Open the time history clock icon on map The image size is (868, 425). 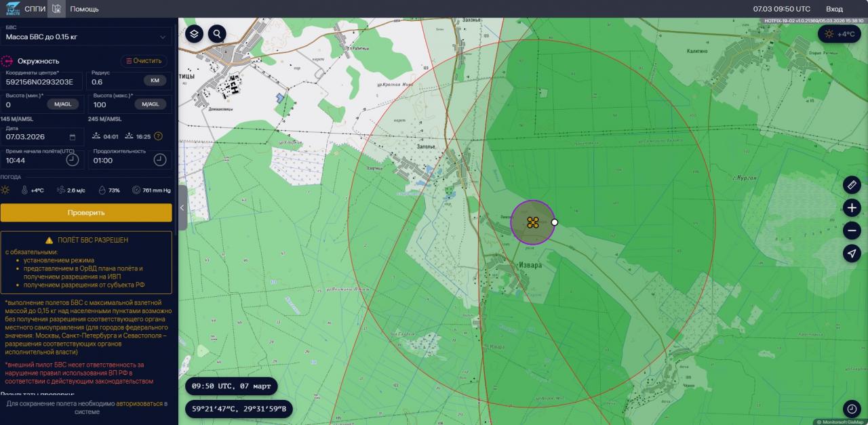(852, 409)
